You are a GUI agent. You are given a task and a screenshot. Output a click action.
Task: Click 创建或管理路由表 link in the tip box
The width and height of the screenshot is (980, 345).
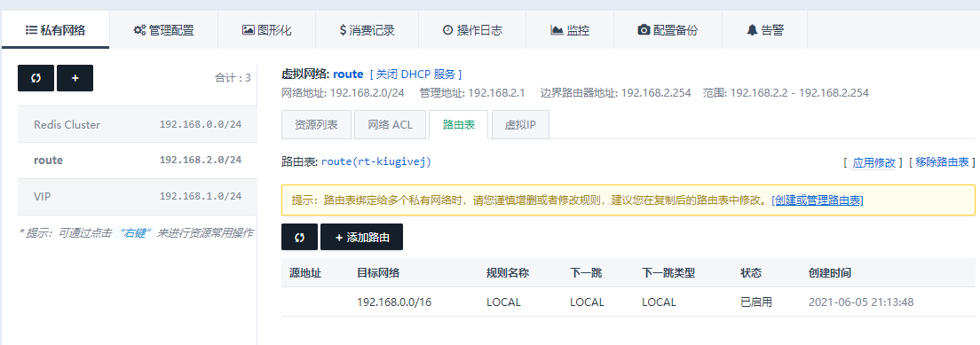click(818, 200)
